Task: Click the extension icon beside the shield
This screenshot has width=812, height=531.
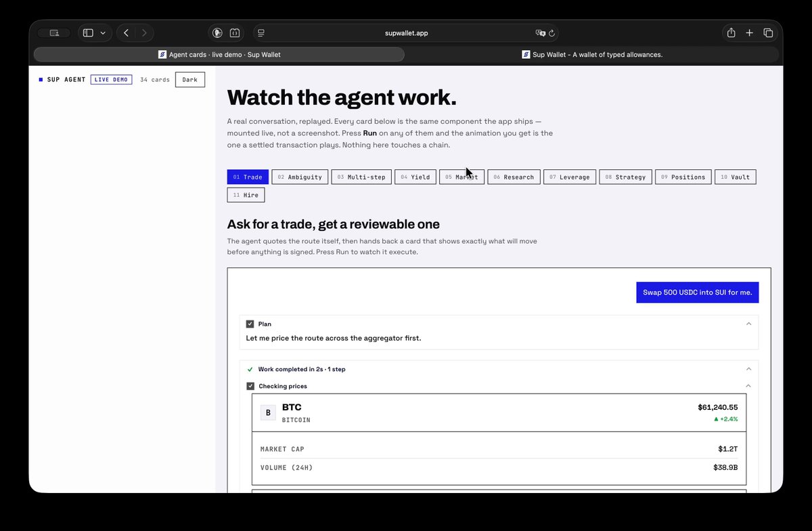Action: tap(234, 33)
